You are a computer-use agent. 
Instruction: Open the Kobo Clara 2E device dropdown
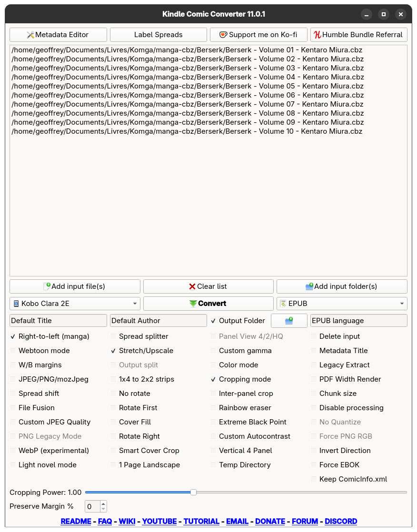click(75, 303)
